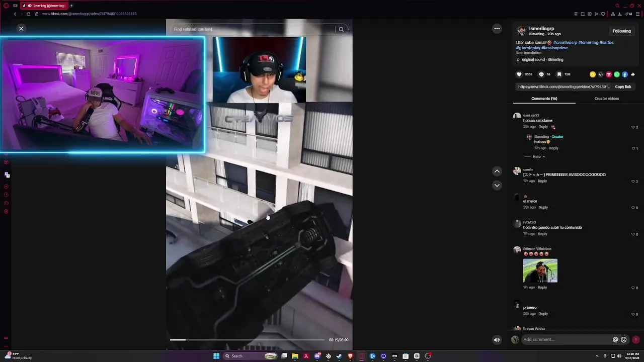
Task: Toggle the Following button for ismerlingrp
Action: 622,31
